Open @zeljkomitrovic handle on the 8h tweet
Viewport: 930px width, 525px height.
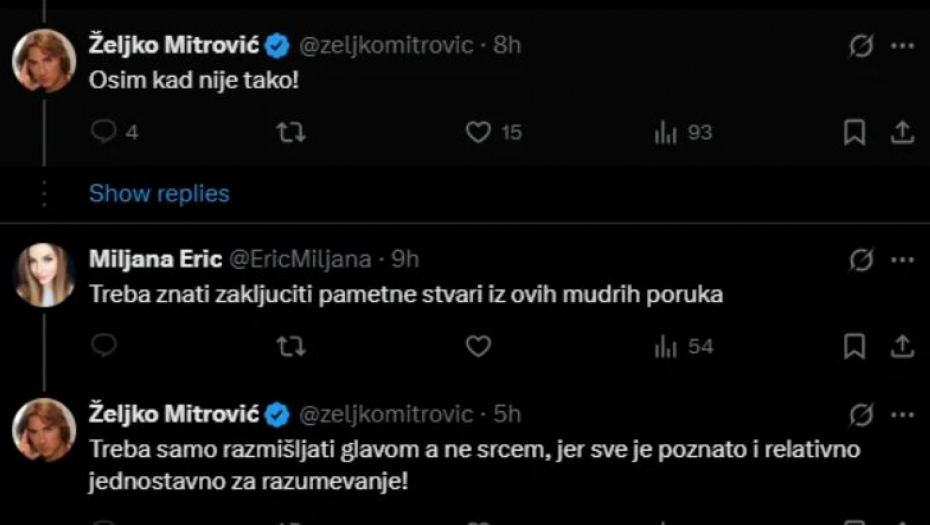pos(386,46)
